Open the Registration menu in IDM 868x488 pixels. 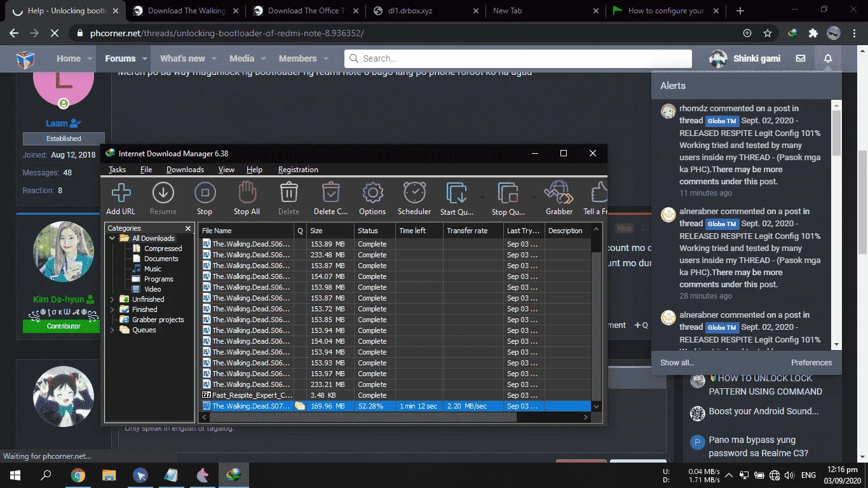click(x=298, y=170)
